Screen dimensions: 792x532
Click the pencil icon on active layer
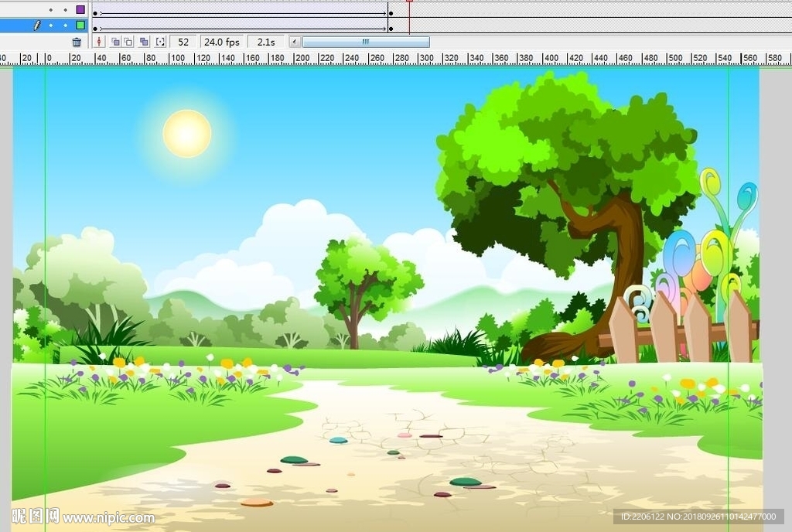click(x=37, y=25)
